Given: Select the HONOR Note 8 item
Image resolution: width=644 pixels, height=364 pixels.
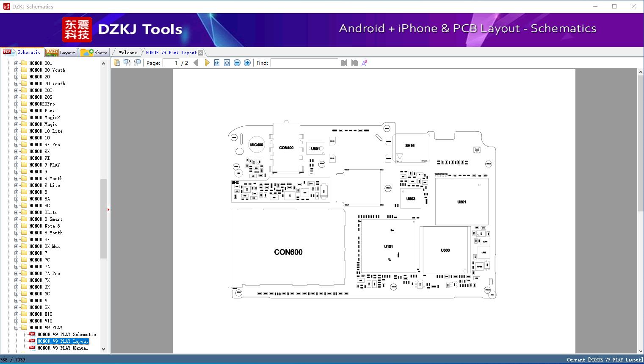Looking at the screenshot, I should coord(44,226).
